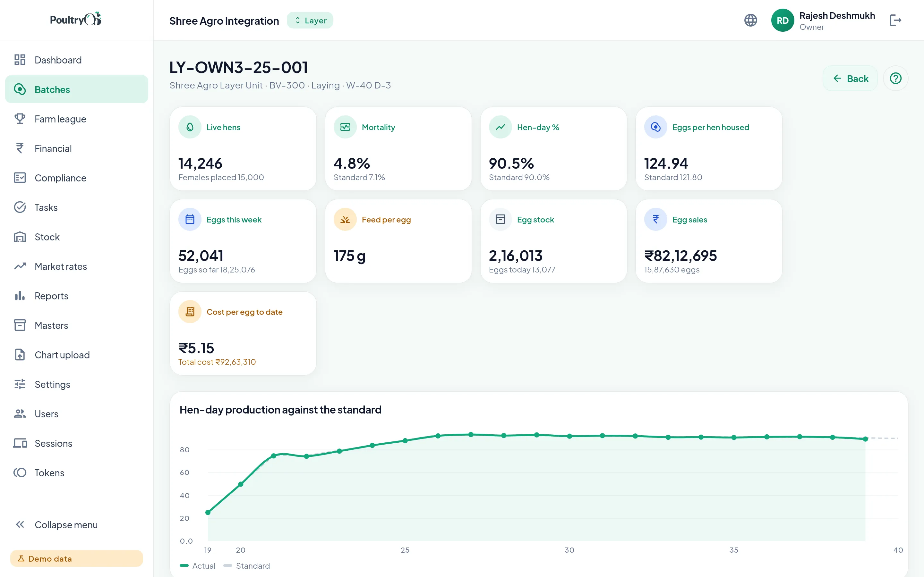Image resolution: width=924 pixels, height=577 pixels.
Task: Select the last actual data point on chart
Action: click(x=865, y=439)
